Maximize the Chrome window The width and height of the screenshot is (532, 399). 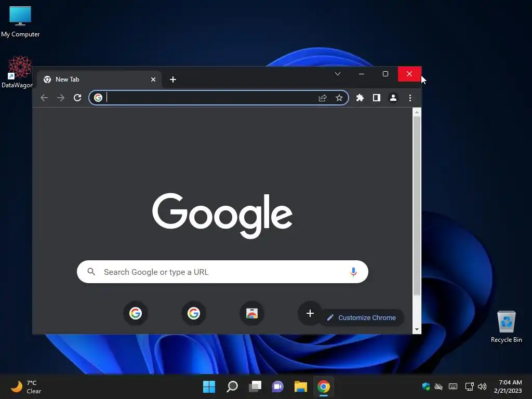[x=385, y=74]
